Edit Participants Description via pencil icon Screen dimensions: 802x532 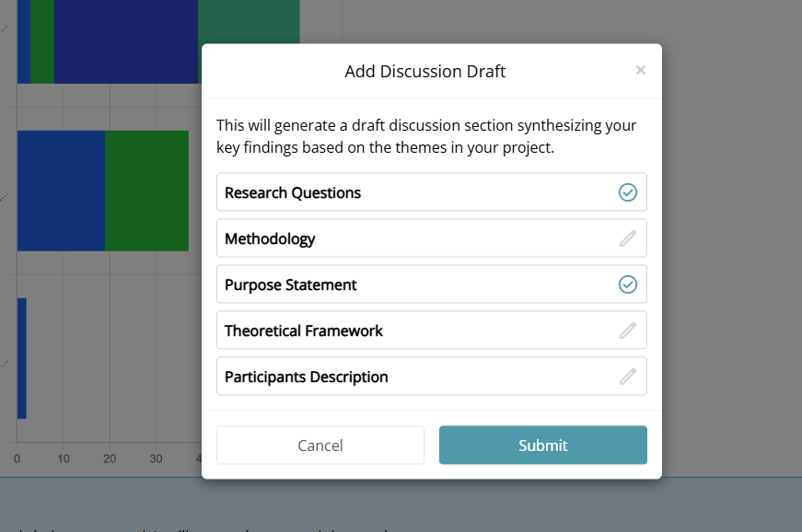click(x=627, y=376)
